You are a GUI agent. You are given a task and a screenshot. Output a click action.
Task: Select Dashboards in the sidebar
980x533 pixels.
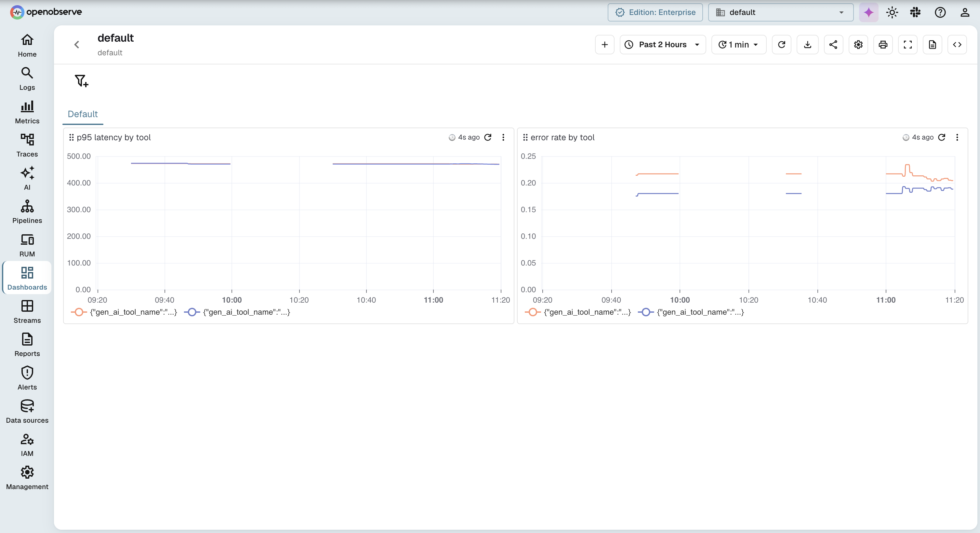[27, 278]
